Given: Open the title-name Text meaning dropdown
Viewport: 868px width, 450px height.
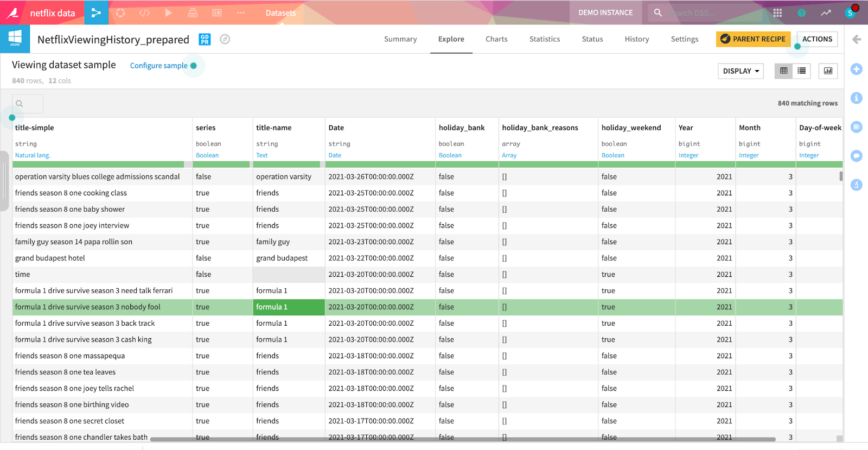Looking at the screenshot, I should pos(262,155).
